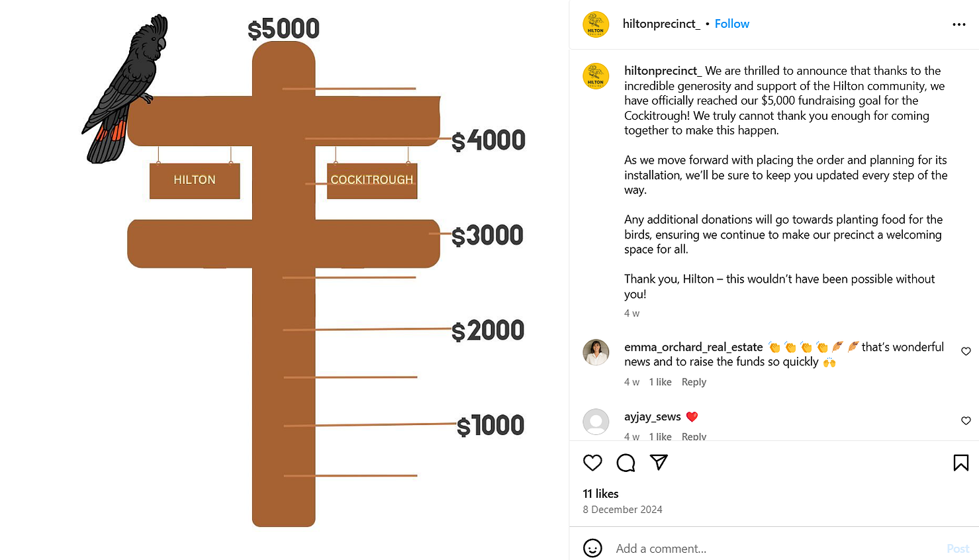The height and width of the screenshot is (560, 979).
Task: Open the three-dot more options menu
Action: coord(958,24)
